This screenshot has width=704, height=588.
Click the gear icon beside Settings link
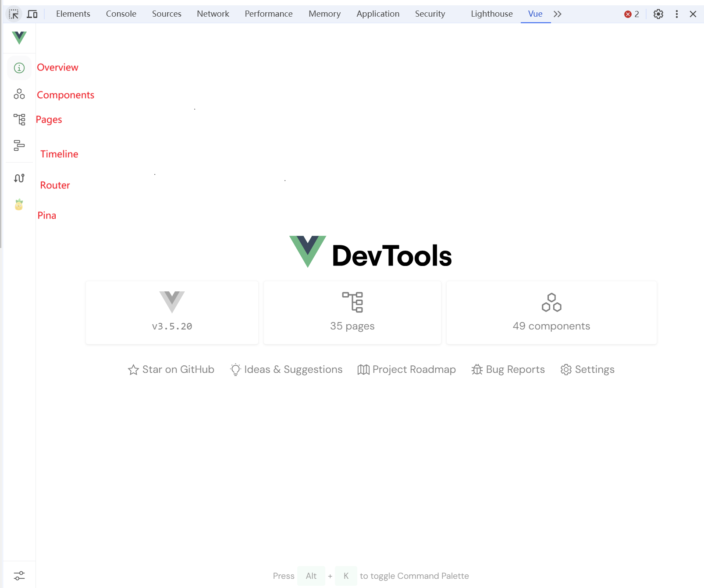click(566, 370)
